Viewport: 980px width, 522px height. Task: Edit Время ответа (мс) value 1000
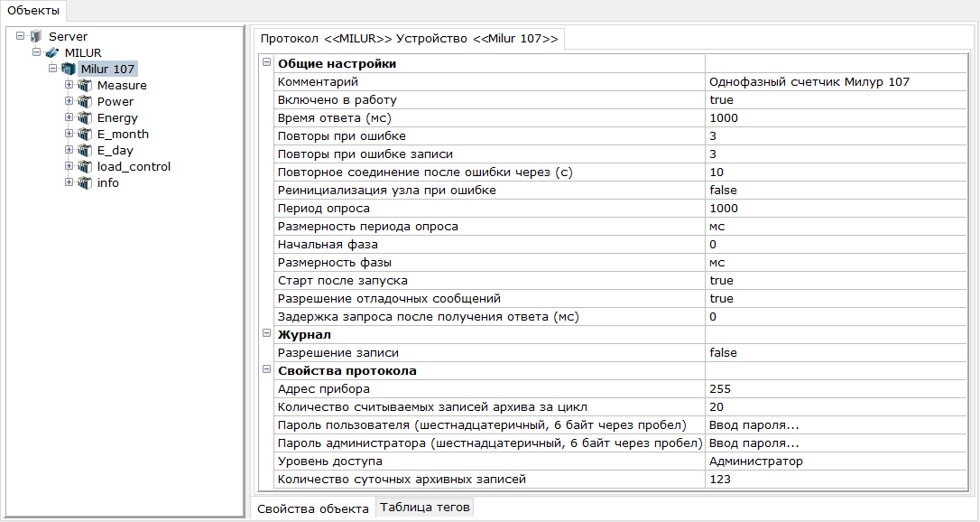tap(836, 118)
